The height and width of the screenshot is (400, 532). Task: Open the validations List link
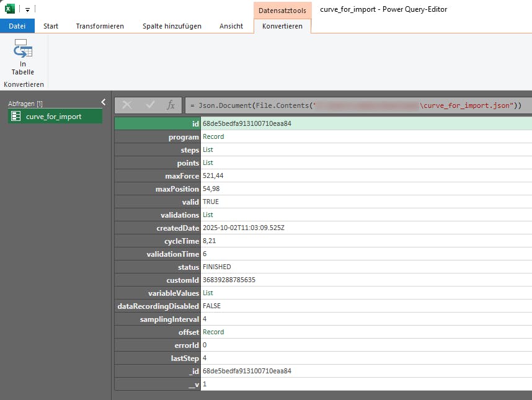pyautogui.click(x=208, y=215)
